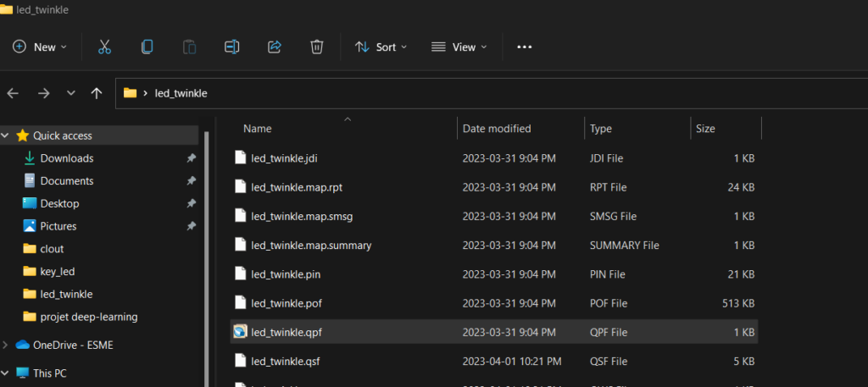Viewport: 868px width, 387px height.
Task: Collapse the Quick access section
Action: (x=6, y=135)
